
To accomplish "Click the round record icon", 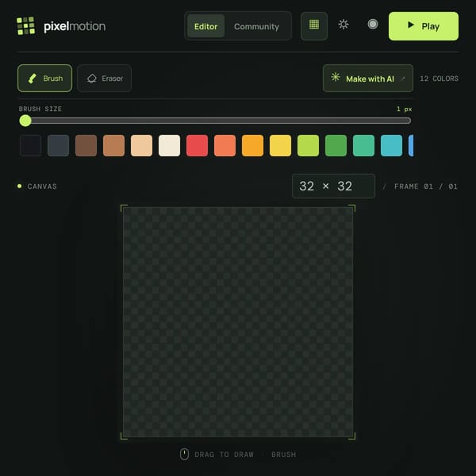I will pyautogui.click(x=373, y=25).
